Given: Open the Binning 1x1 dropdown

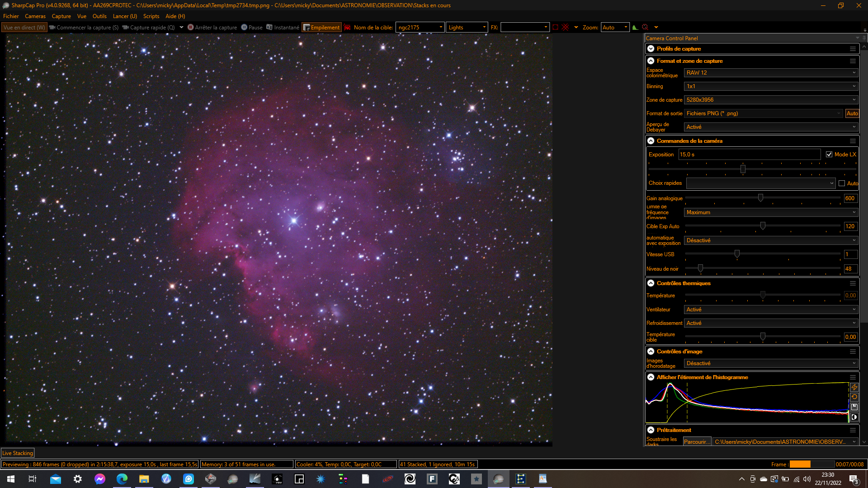Looking at the screenshot, I should 771,86.
